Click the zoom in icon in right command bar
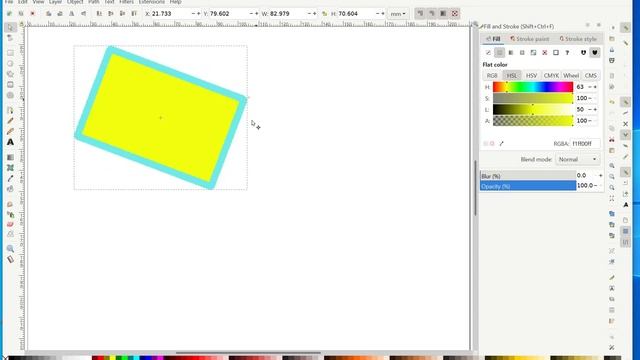This screenshot has height=360, width=640. coord(611,166)
